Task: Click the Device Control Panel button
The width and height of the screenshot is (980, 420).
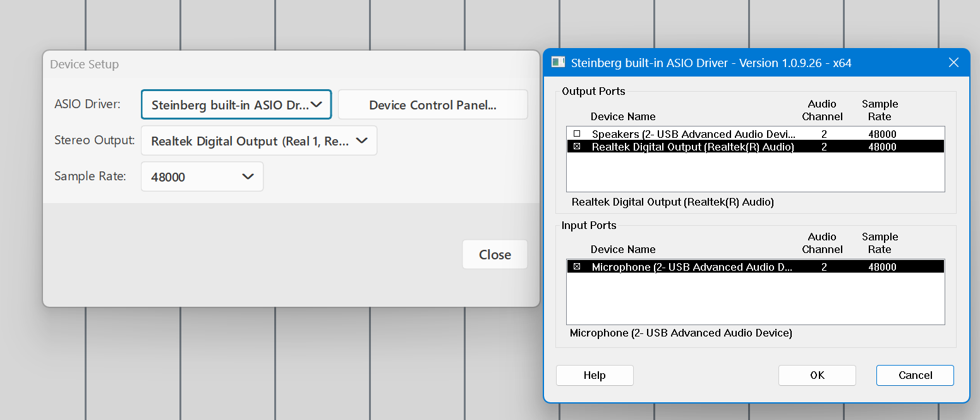Action: [432, 104]
